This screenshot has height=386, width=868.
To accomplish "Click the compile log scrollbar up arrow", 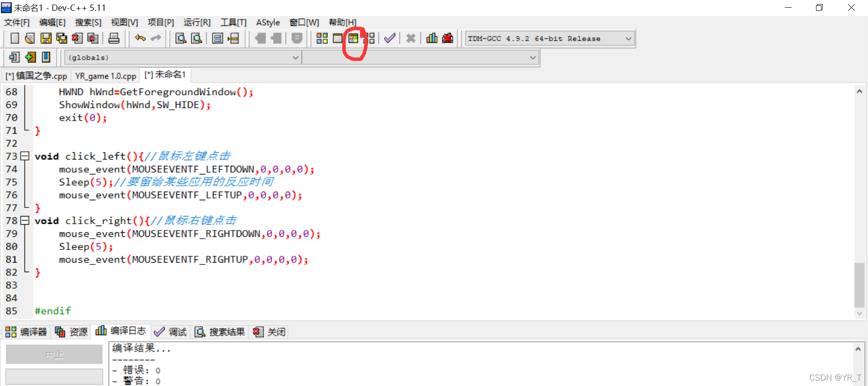I will pyautogui.click(x=858, y=349).
